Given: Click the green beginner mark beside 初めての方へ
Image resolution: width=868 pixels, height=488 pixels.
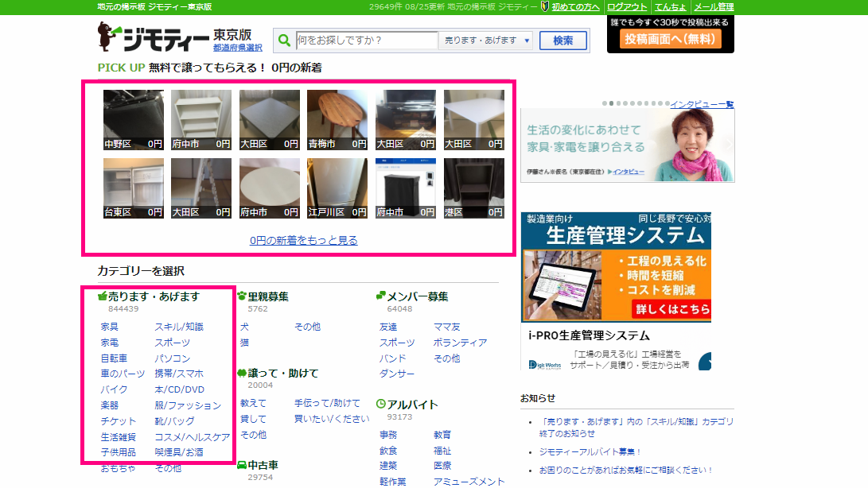Looking at the screenshot, I should tap(544, 6).
